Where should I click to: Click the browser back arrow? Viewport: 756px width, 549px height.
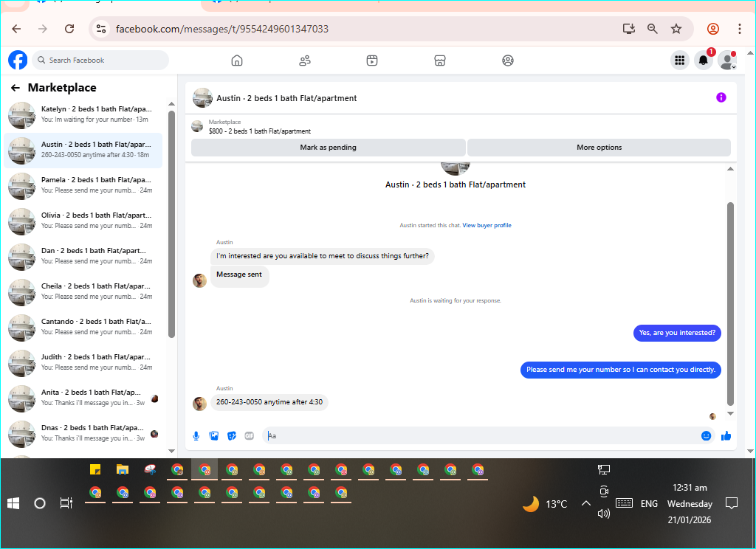click(x=16, y=29)
